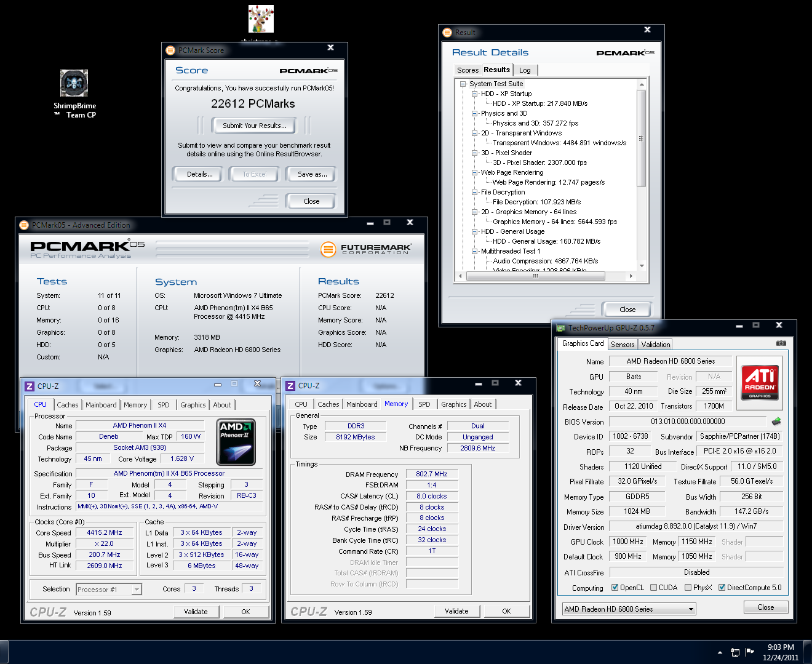812x664 pixels.
Task: Click the 22612 PCMarks score text
Action: pyautogui.click(x=253, y=104)
